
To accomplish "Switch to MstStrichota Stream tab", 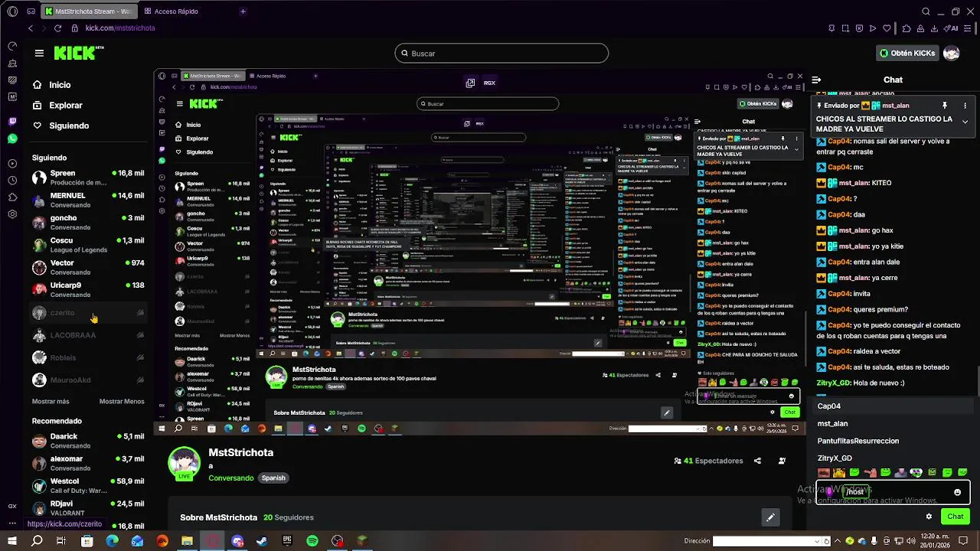I will [88, 11].
